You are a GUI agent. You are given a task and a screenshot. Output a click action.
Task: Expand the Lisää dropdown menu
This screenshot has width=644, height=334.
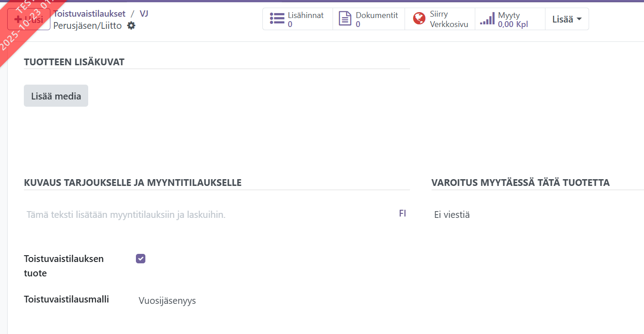567,19
